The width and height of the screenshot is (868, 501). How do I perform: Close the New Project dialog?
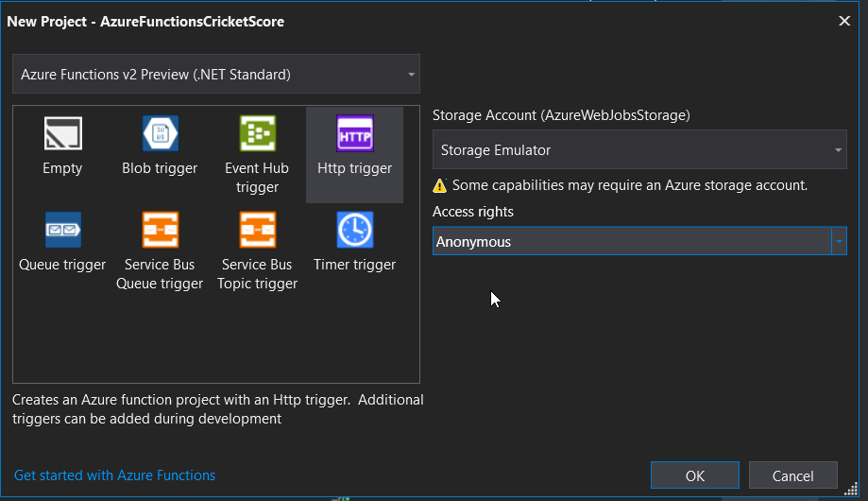click(843, 20)
